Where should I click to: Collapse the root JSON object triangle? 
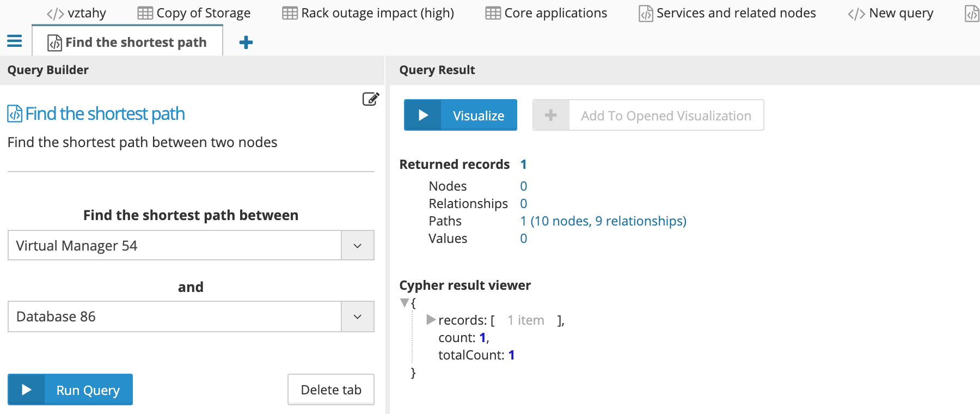pos(405,302)
